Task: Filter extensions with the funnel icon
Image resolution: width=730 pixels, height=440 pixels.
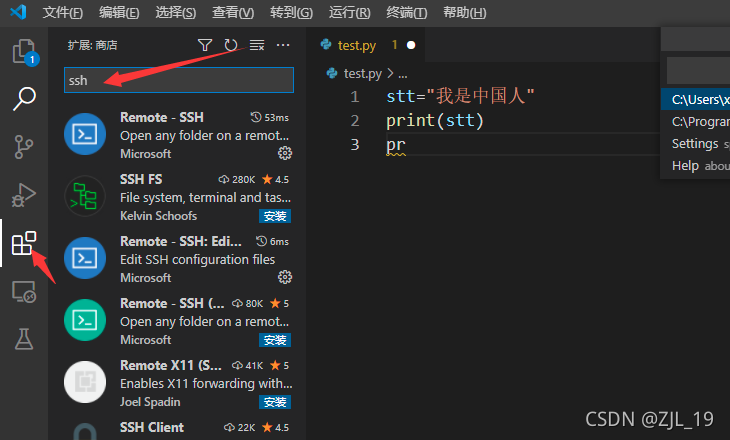Action: point(205,45)
